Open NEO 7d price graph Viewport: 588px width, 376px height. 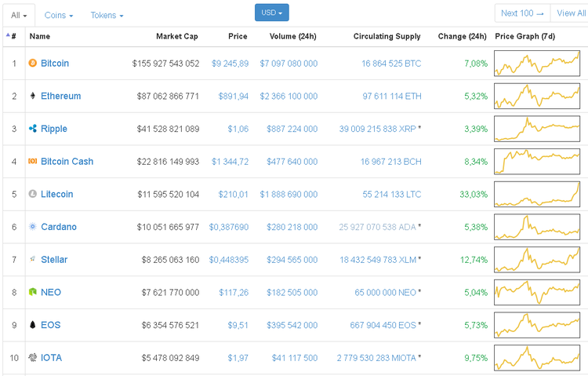click(537, 292)
